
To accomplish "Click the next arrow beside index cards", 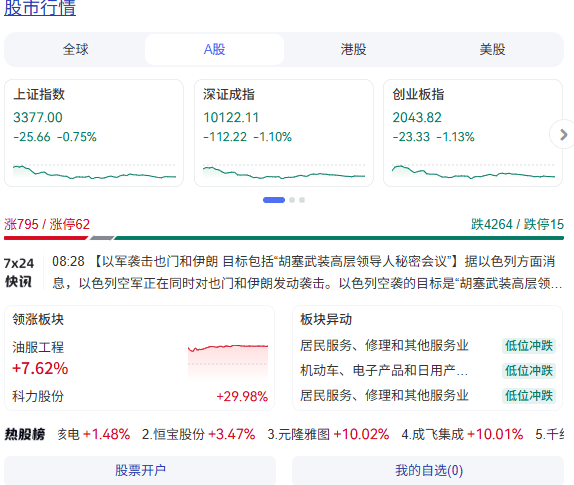I will pos(563,134).
